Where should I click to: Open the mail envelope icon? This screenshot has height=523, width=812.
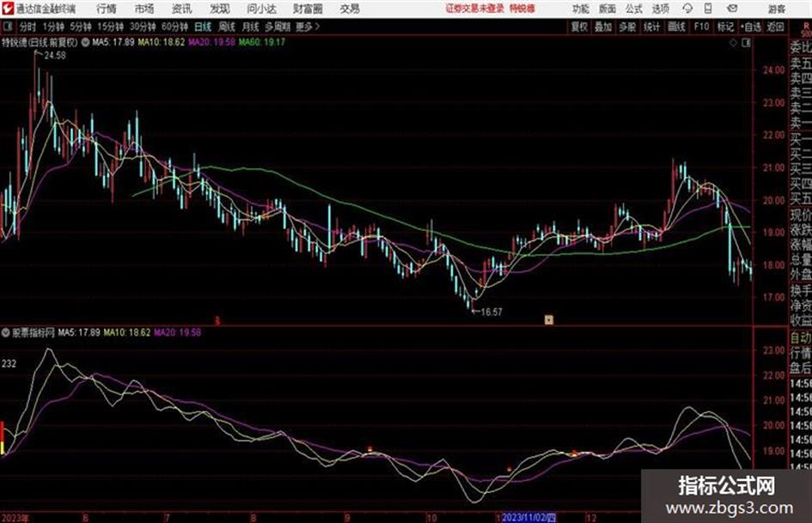[732, 9]
